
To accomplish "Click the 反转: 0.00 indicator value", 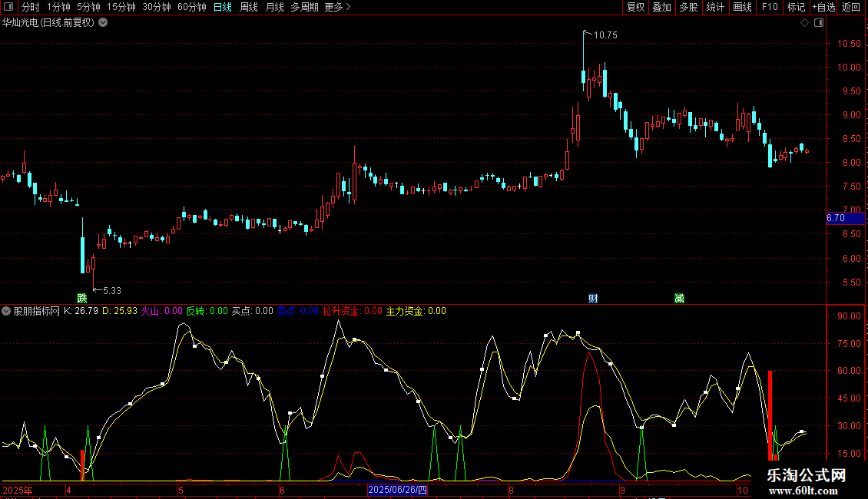I will 207,311.
